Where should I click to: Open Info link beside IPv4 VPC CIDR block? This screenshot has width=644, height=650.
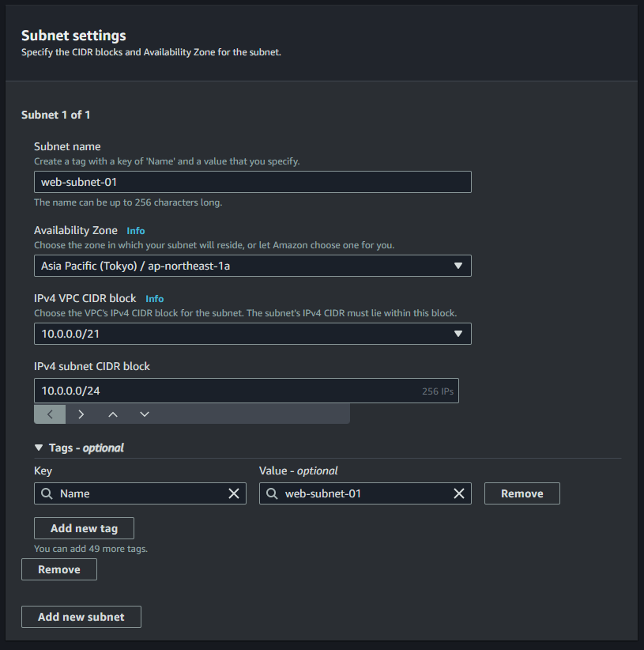click(154, 298)
